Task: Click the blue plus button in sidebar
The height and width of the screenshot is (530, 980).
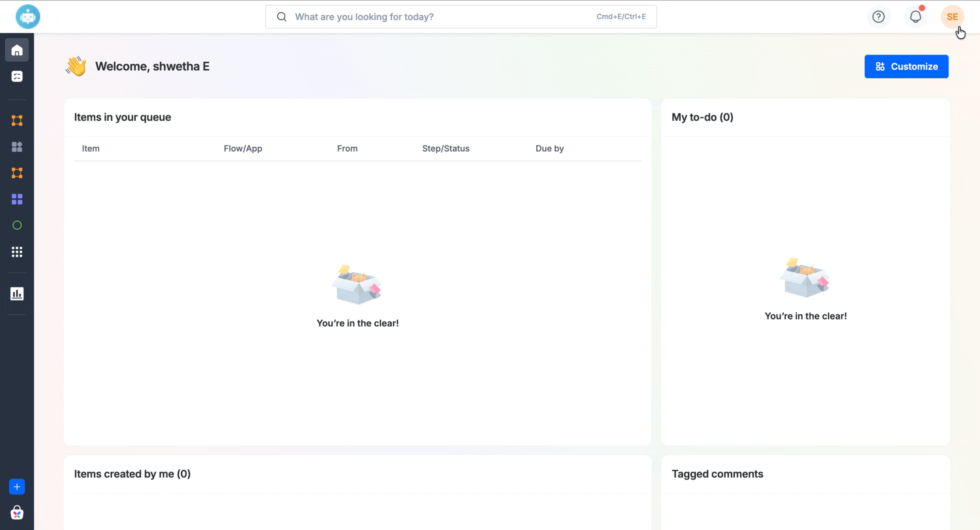Action: tap(17, 487)
